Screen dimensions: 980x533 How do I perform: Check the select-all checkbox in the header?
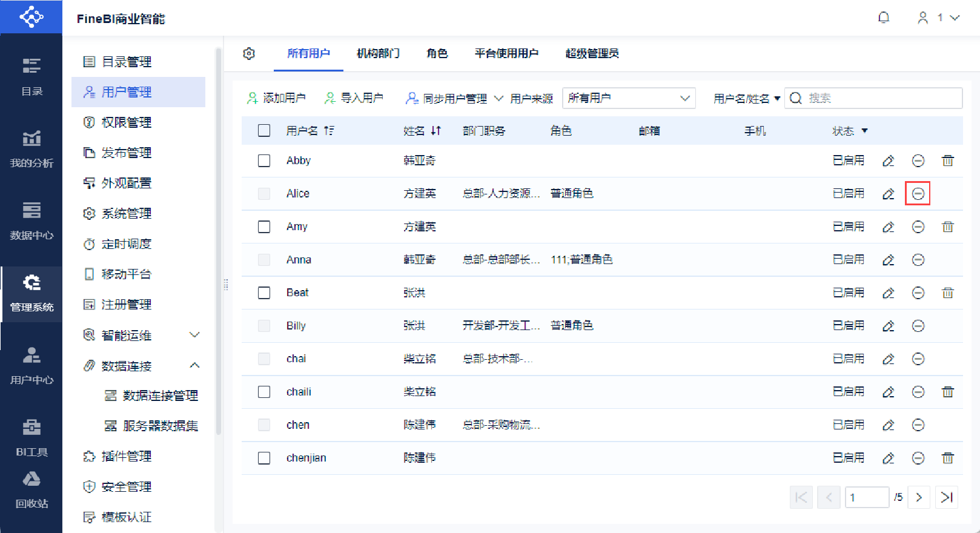tap(264, 131)
